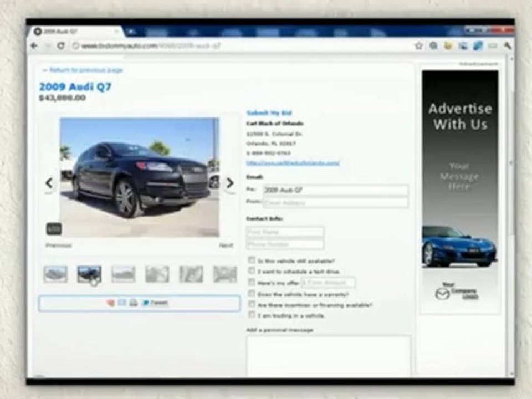Click the Re: subject field 2009 Audi Q7
532x399 pixels.
(336, 190)
